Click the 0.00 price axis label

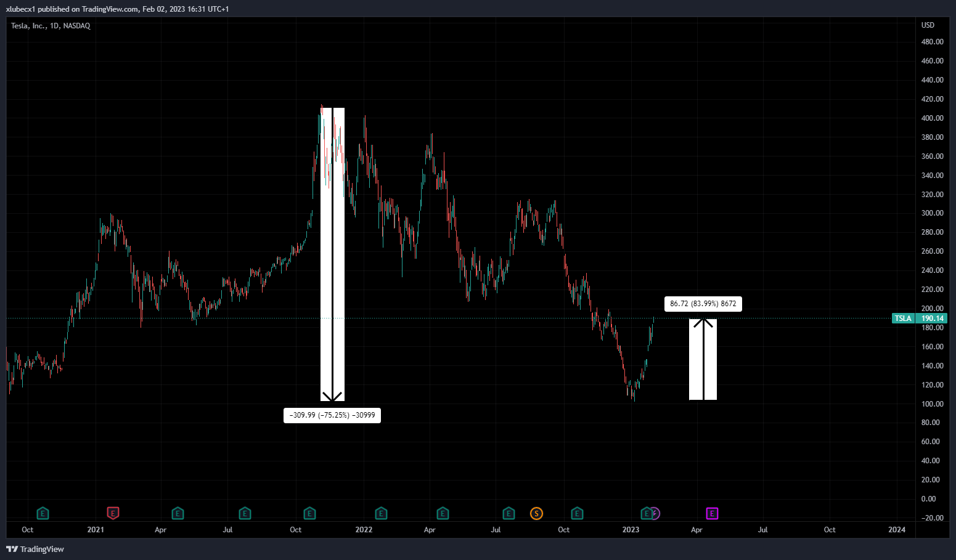click(x=928, y=499)
